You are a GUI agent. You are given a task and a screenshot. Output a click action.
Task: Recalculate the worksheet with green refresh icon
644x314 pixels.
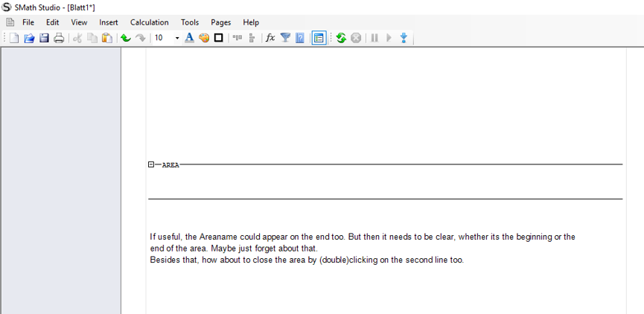[341, 38]
